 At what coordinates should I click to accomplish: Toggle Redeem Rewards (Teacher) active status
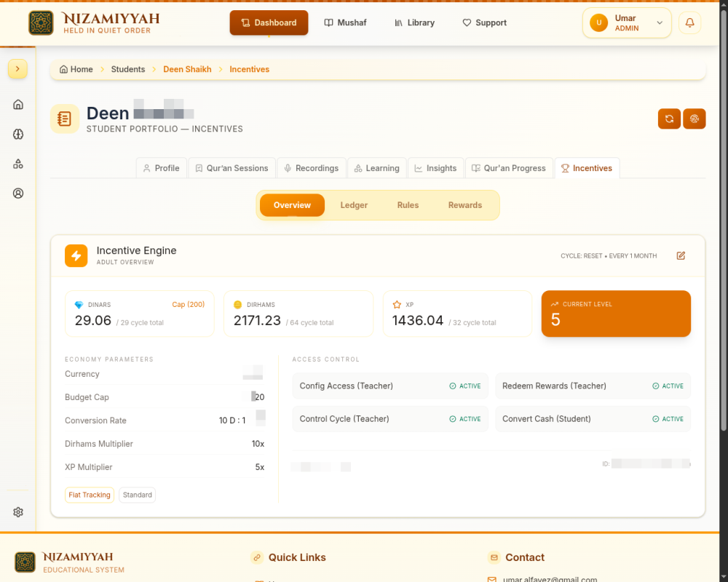[668, 386]
